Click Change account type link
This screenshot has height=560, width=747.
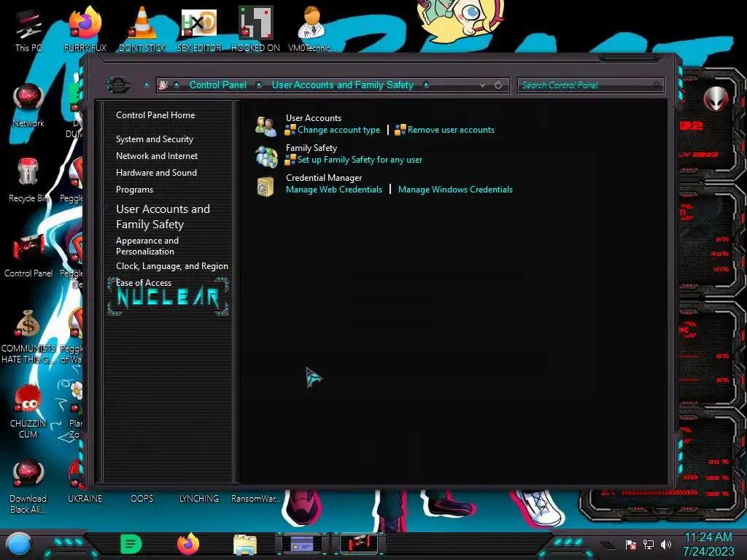[338, 130]
